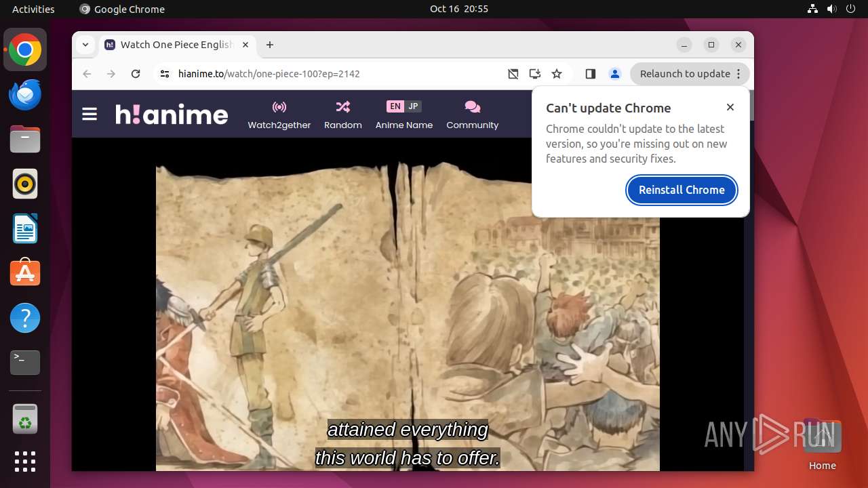Image resolution: width=868 pixels, height=488 pixels.
Task: Open Ubuntu Software from the dock
Action: 25,273
